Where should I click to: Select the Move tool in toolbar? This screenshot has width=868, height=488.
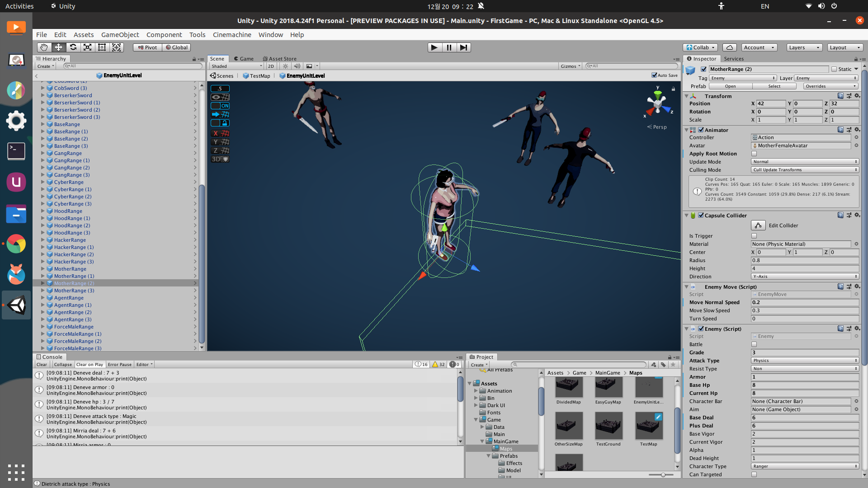(58, 47)
